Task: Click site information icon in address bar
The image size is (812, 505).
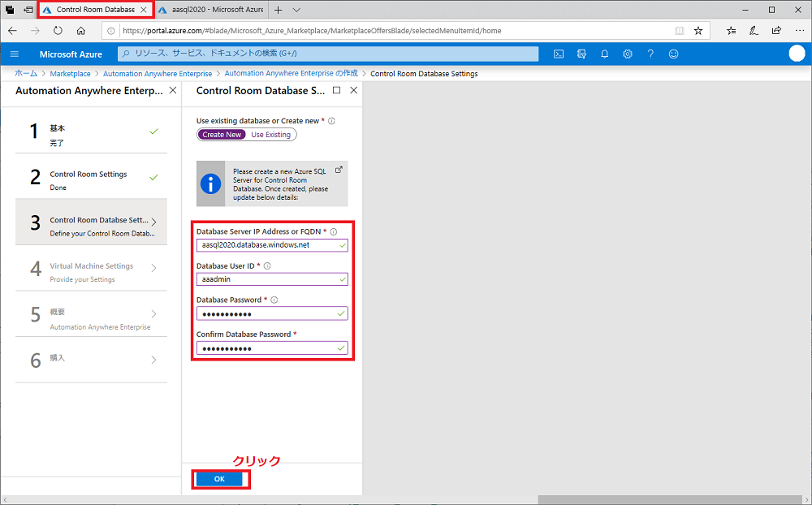Action: coord(110,31)
